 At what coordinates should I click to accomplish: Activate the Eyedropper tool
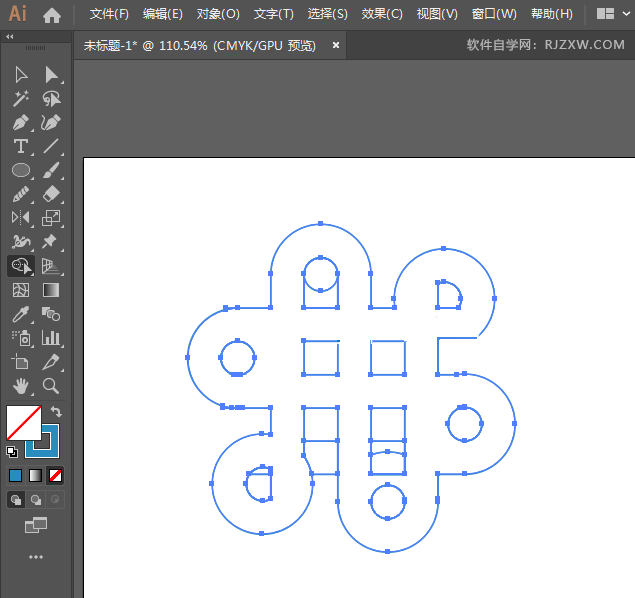(x=20, y=314)
